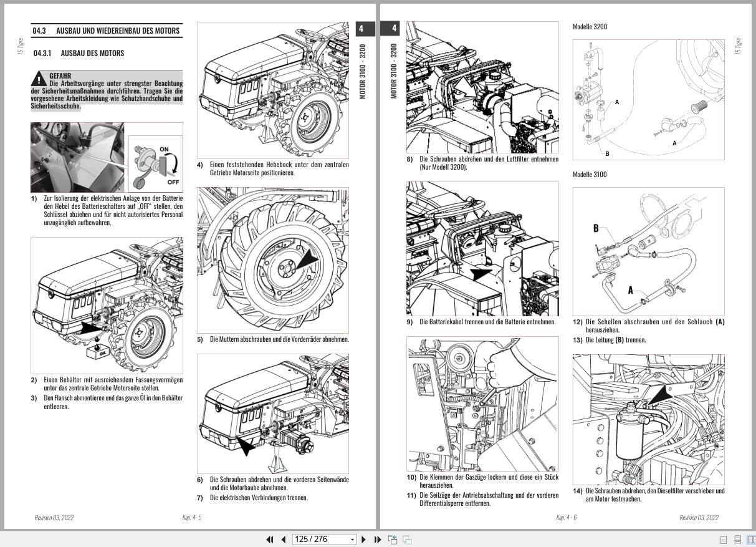This screenshot has height=547, width=756.
Task: Click the right page chapter tab '4'
Action: (x=391, y=28)
